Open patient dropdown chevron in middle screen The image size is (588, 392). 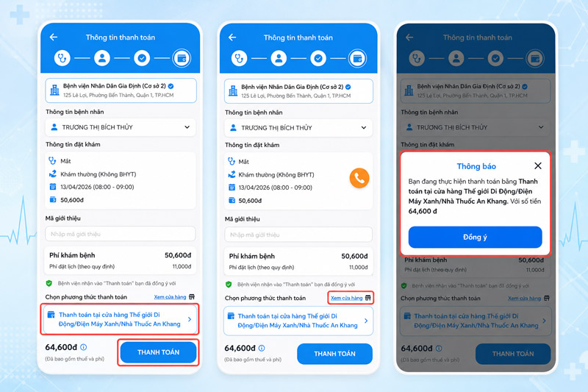coord(364,127)
